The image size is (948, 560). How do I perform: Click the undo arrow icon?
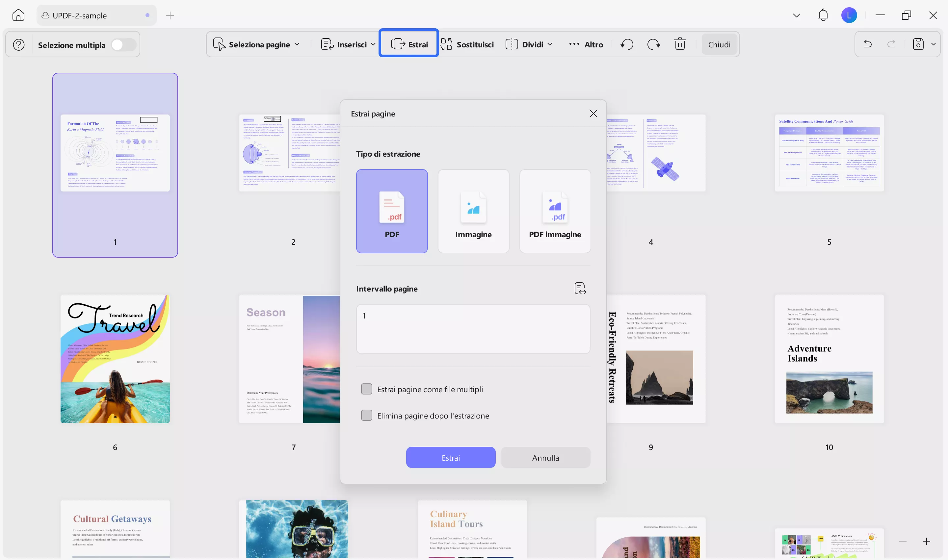pos(868,44)
